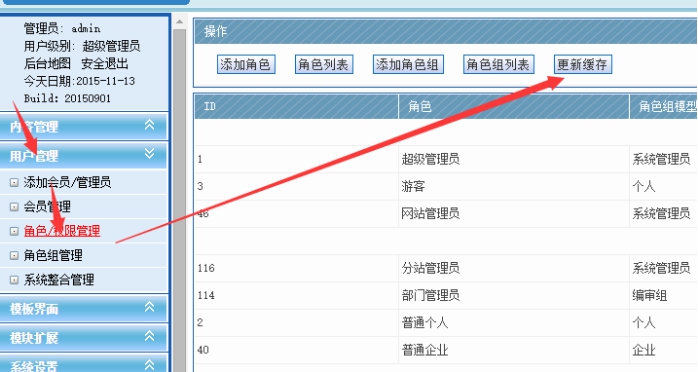Screen dimensions: 698x372
Task: Open 角色列表 in the operations bar
Action: coord(324,65)
